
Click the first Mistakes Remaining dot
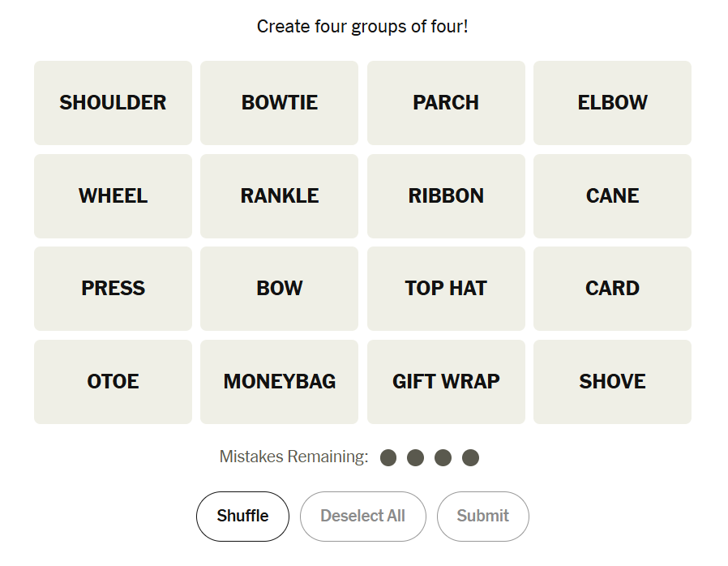(388, 458)
